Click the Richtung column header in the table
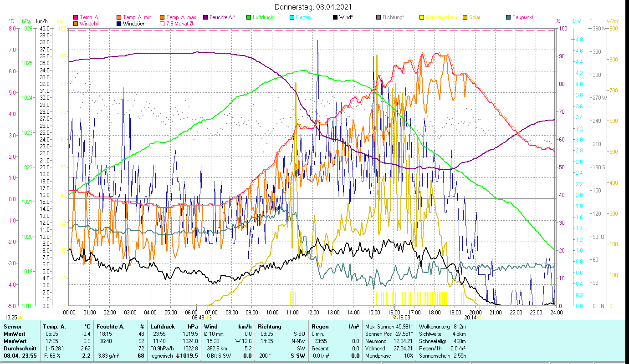 (270, 327)
